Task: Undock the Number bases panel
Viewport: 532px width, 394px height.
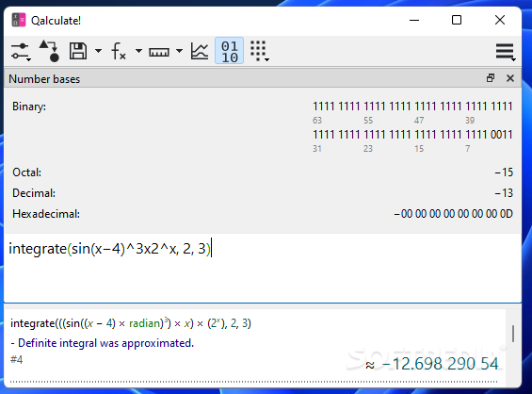Action: tap(491, 78)
